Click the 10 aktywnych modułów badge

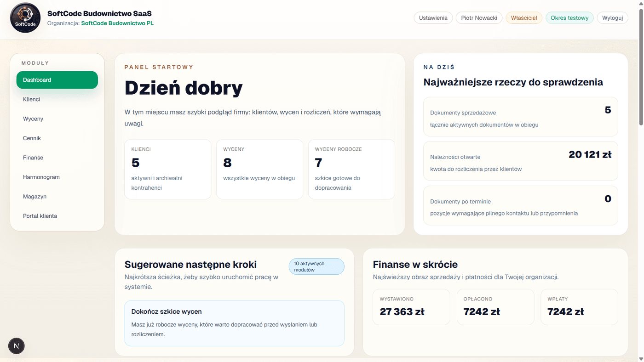pyautogui.click(x=316, y=266)
